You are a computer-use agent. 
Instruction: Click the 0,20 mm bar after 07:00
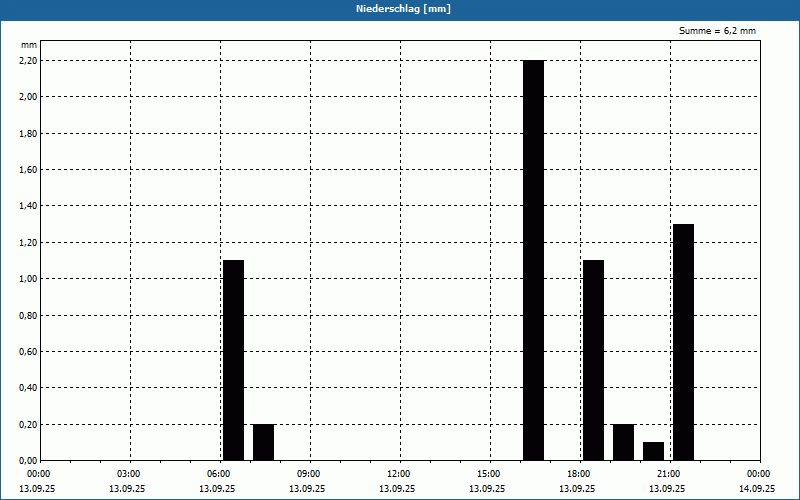point(264,442)
